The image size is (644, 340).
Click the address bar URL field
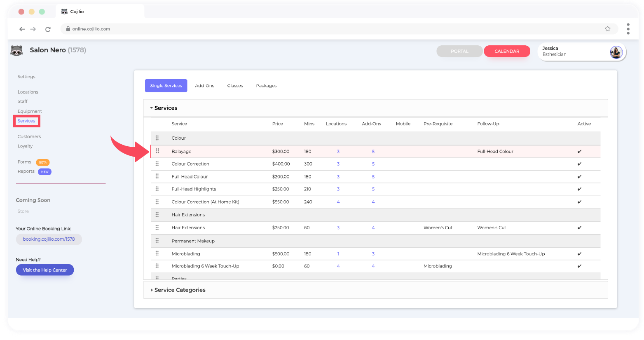point(339,29)
